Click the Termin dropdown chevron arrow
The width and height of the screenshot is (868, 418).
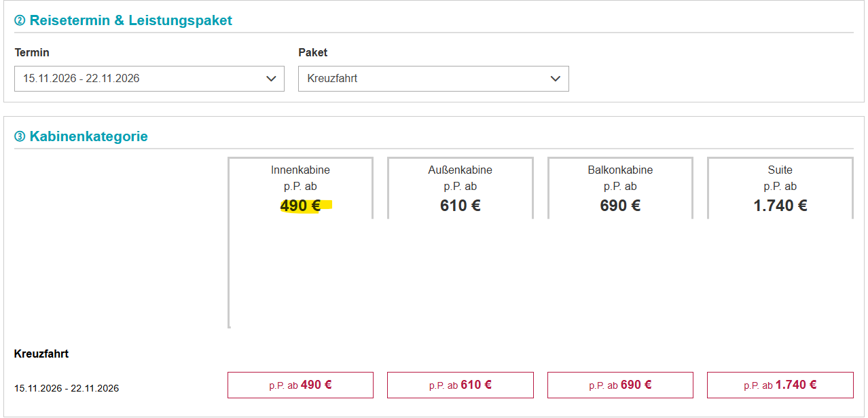271,79
